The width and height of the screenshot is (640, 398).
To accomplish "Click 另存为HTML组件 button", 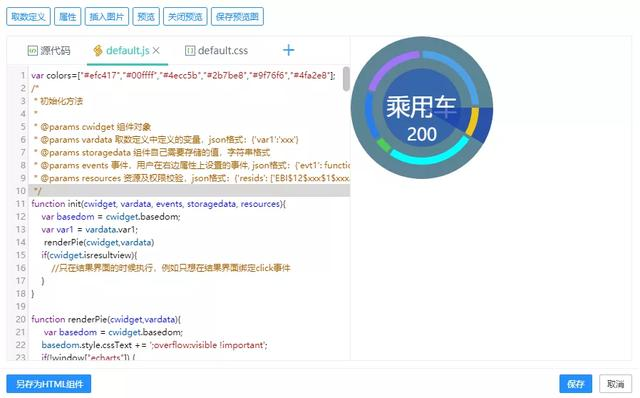I will tap(49, 384).
